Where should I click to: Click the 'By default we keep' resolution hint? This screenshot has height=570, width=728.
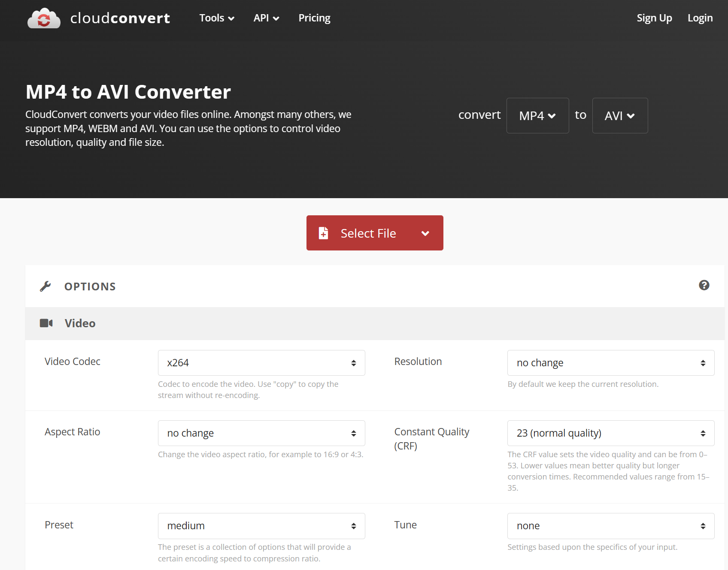point(583,384)
